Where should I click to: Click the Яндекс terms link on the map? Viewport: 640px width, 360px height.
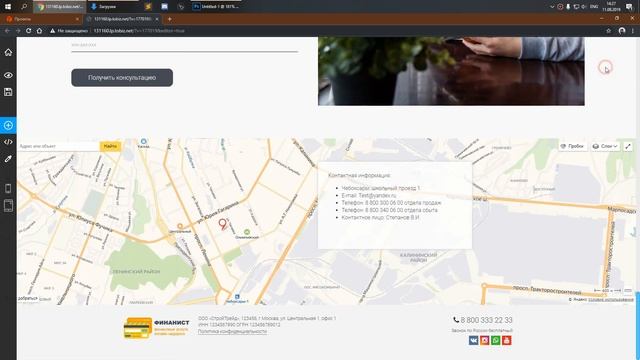pos(611,300)
